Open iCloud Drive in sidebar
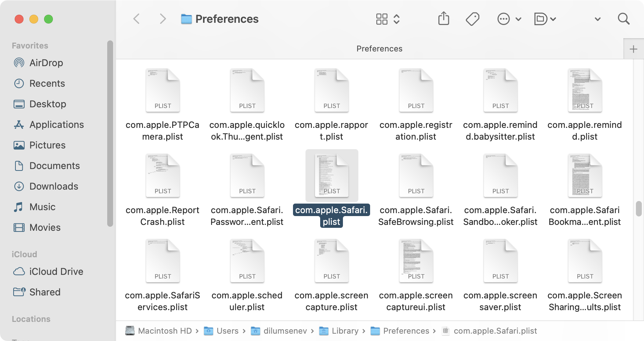644x341 pixels. point(48,272)
